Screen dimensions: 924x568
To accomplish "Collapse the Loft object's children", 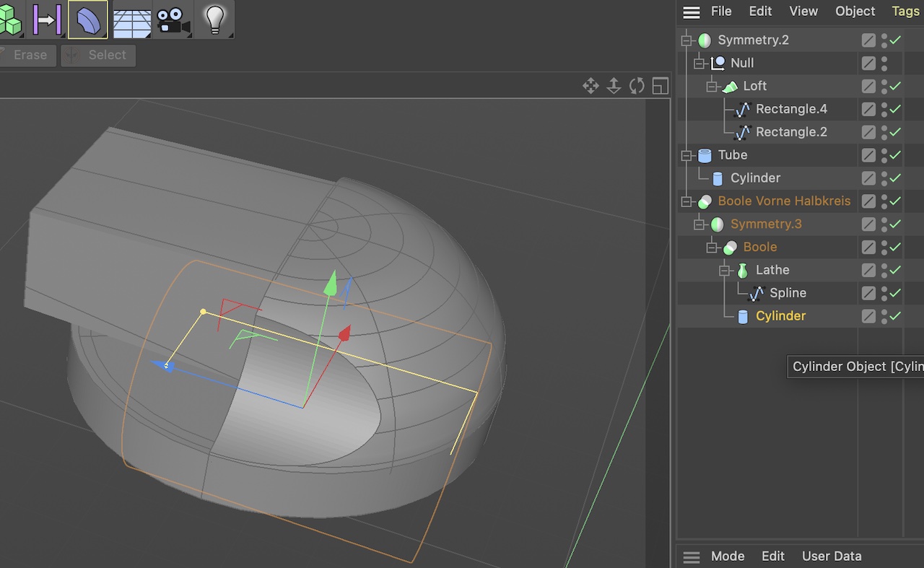I will click(712, 87).
